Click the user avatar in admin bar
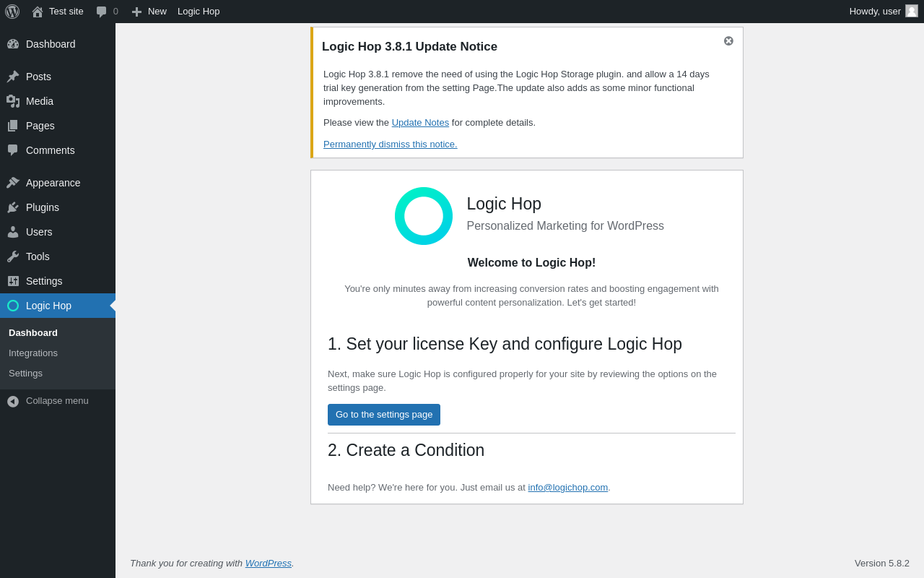This screenshot has height=578, width=924. pos(912,11)
